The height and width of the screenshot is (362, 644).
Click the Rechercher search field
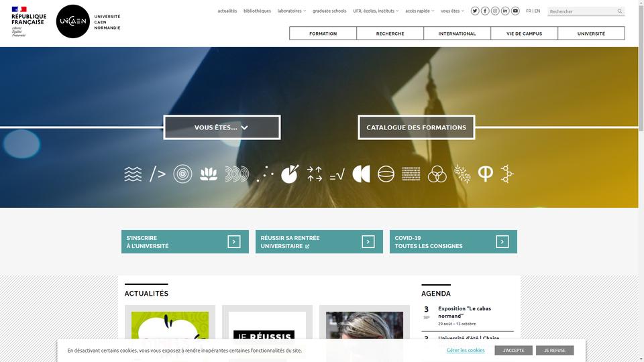tap(582, 11)
